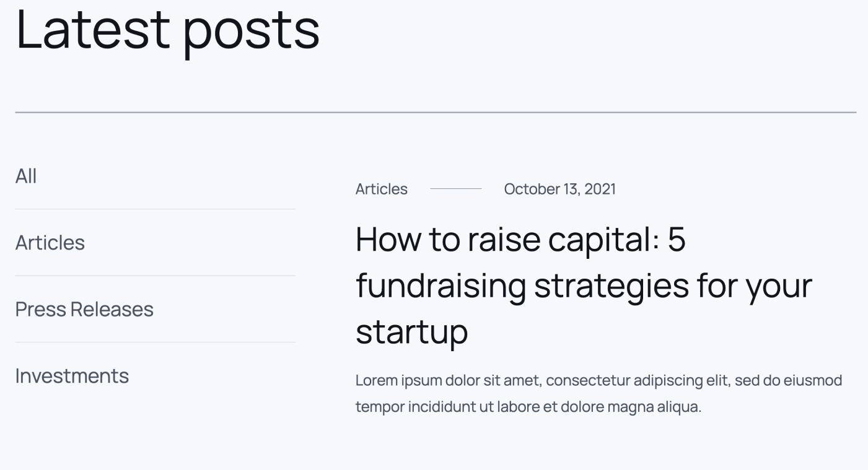Select the post excerpt paragraph
Viewport: 868px width, 470px height.
pos(598,393)
